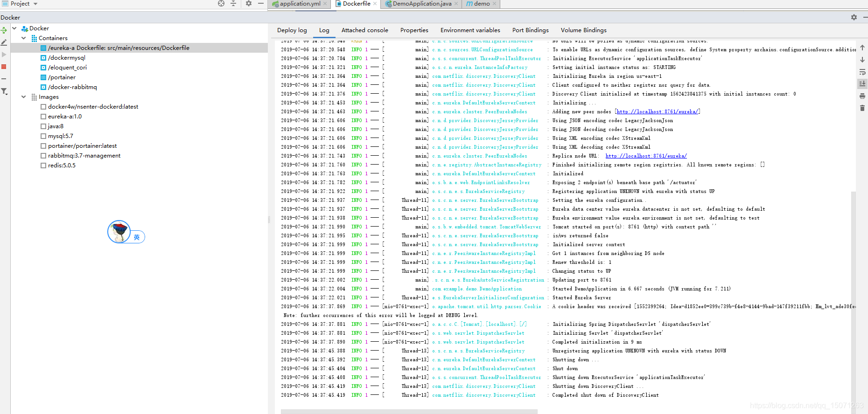Click the Start container play icon

(x=4, y=55)
